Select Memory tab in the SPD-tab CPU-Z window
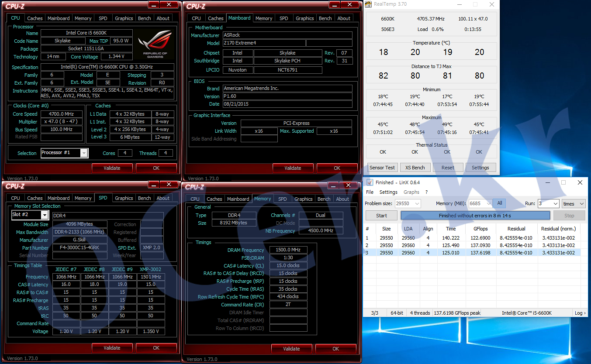 (x=83, y=198)
